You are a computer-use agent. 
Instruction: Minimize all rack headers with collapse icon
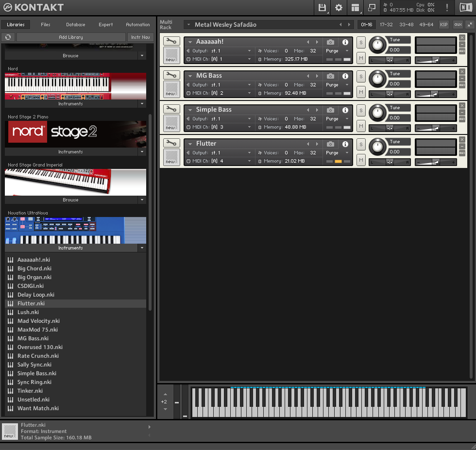pos(470,25)
